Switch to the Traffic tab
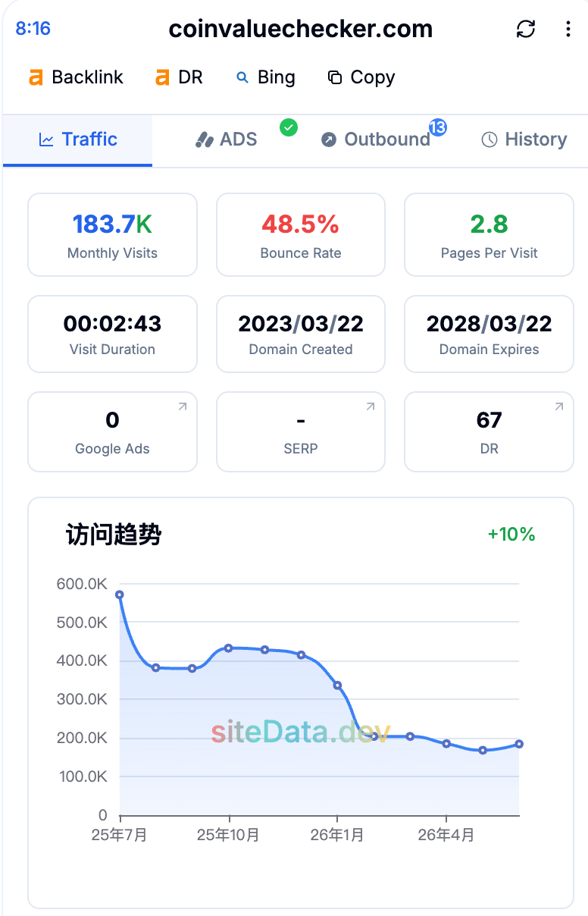This screenshot has width=588, height=916. (78, 140)
